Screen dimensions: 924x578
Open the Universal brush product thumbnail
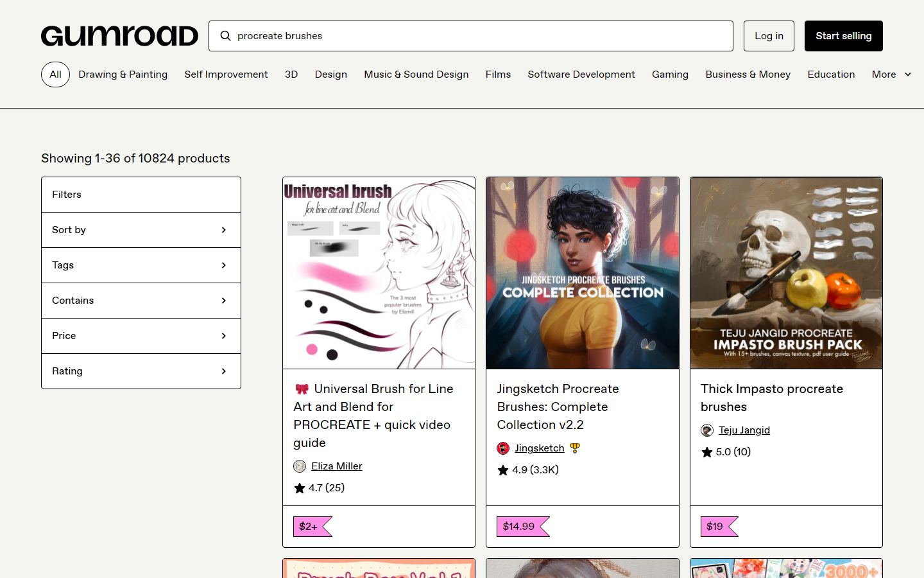[x=379, y=273]
